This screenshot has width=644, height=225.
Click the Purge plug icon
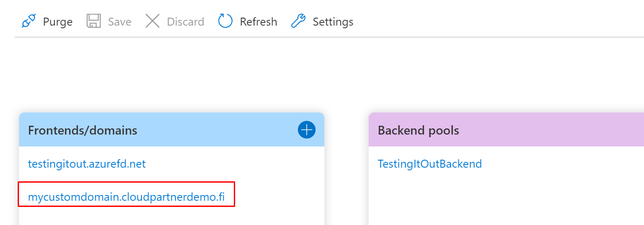pyautogui.click(x=29, y=22)
